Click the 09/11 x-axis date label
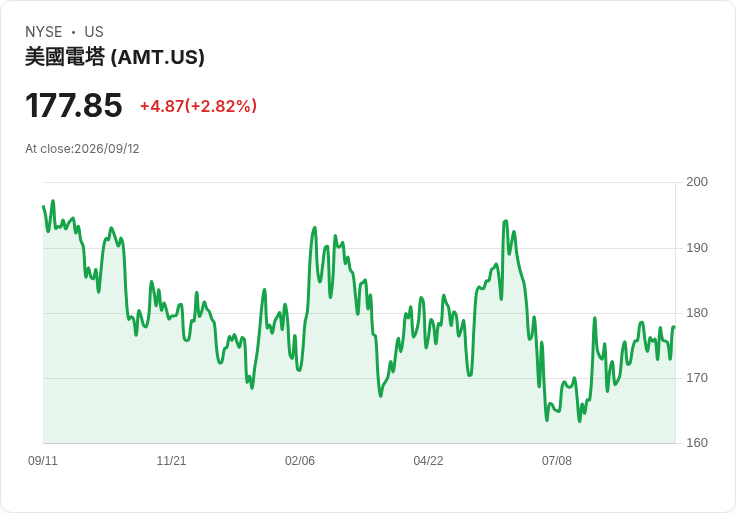This screenshot has height=513, width=736. 43,461
